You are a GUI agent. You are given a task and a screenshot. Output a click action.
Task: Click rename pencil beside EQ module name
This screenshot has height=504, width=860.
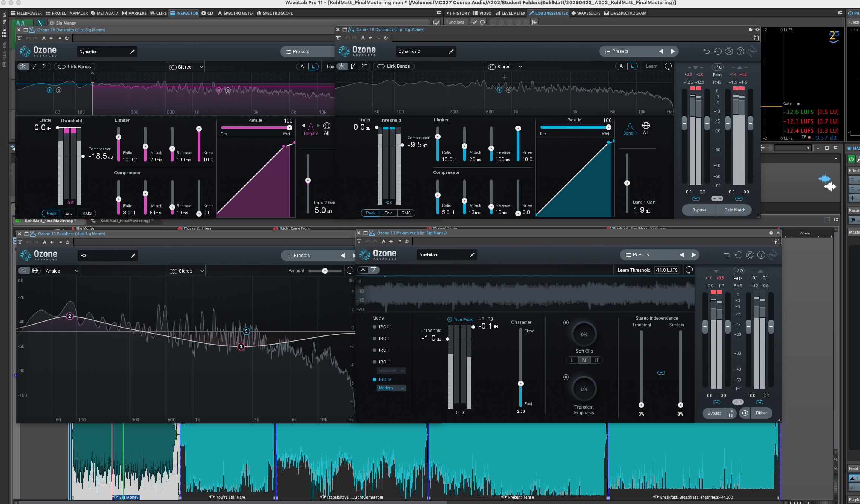point(133,256)
